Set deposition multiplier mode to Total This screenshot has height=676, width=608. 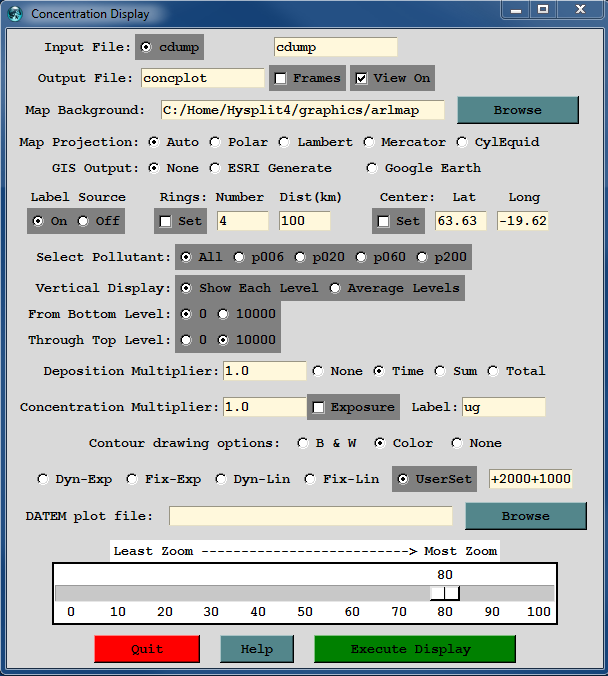[x=493, y=371]
